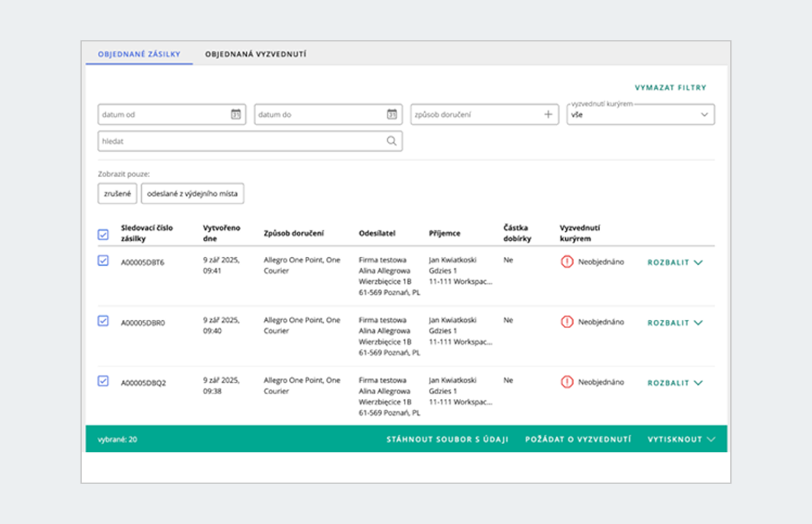
Task: Switch to 'Objednaná vyzvednutí' tab
Action: tap(255, 54)
